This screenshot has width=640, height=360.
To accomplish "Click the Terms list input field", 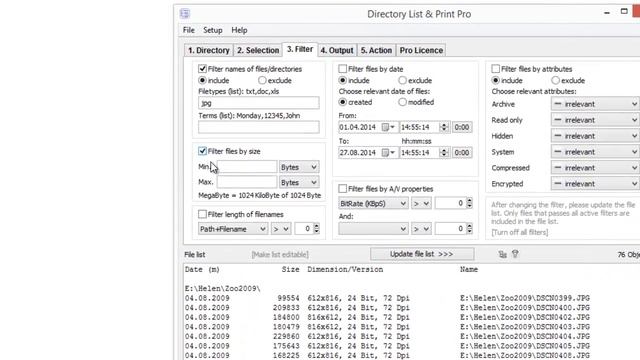I will pyautogui.click(x=259, y=127).
